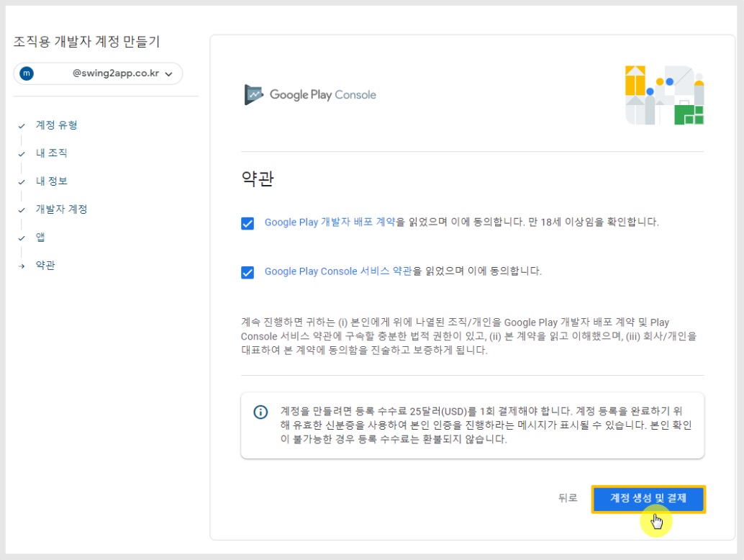
Task: Open the Google Play 개발자 배포 계약 link
Action: (330, 222)
